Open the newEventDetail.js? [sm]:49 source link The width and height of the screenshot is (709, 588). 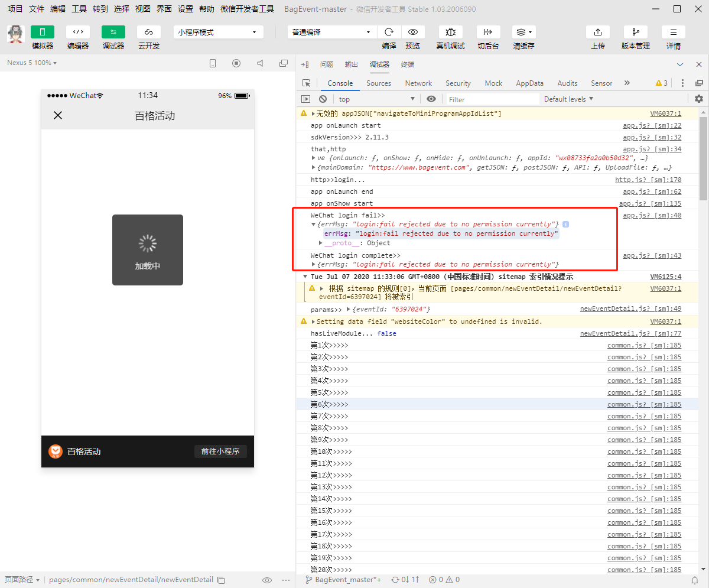click(630, 308)
